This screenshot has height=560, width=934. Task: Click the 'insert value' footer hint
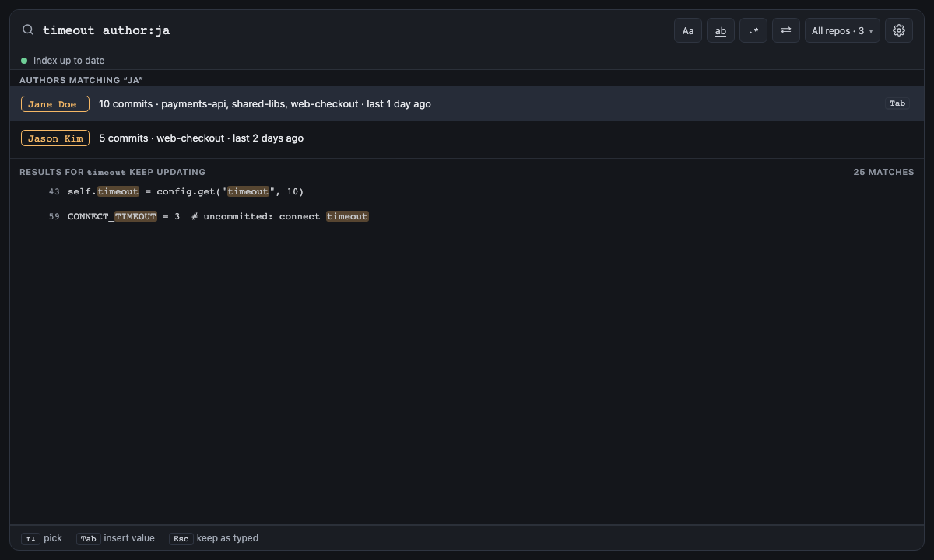coord(115,538)
